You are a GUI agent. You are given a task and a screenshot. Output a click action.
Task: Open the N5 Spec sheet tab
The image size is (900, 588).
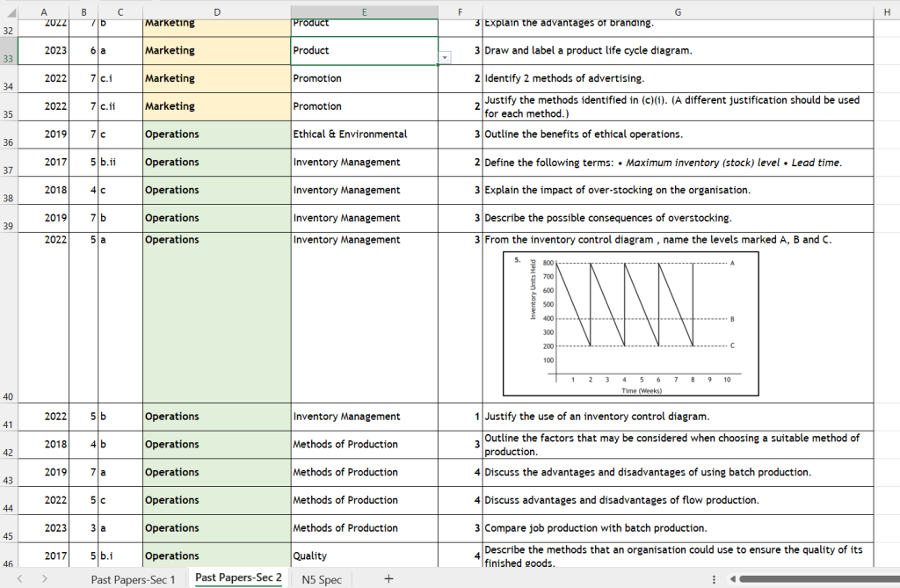click(322, 579)
